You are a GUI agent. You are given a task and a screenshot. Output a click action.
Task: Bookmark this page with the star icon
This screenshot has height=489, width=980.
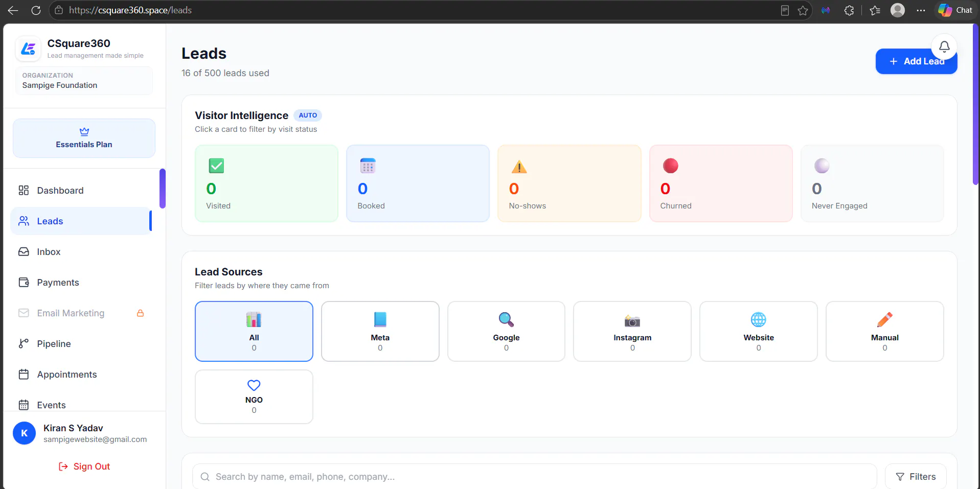pos(803,10)
